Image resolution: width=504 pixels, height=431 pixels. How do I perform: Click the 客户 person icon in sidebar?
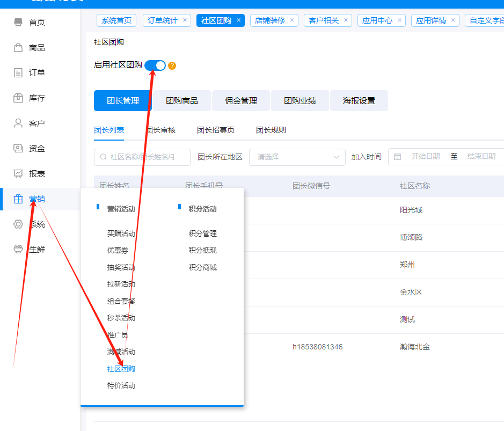click(x=18, y=123)
